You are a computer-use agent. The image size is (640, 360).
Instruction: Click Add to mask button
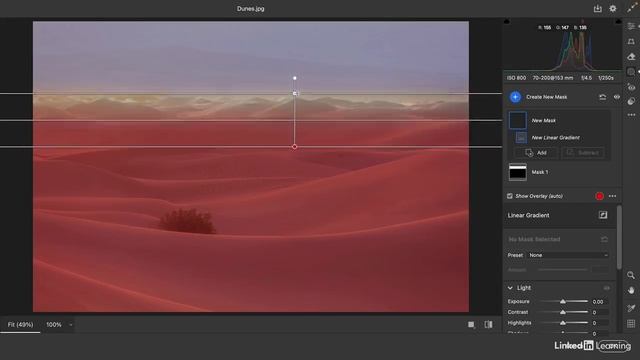coord(536,153)
